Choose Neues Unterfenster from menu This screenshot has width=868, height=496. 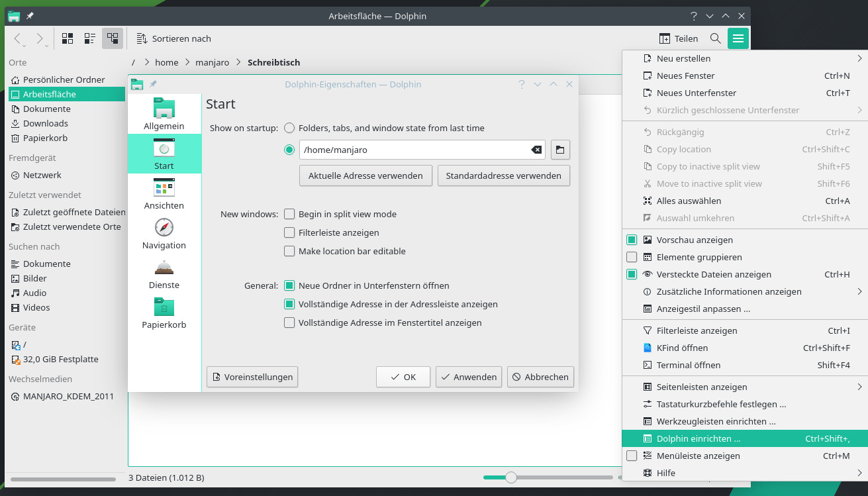click(745, 93)
